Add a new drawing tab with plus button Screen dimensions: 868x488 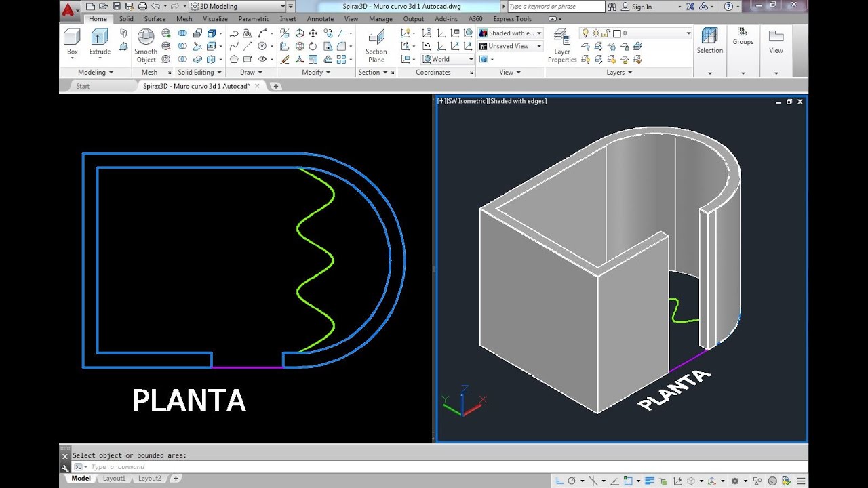tap(275, 86)
